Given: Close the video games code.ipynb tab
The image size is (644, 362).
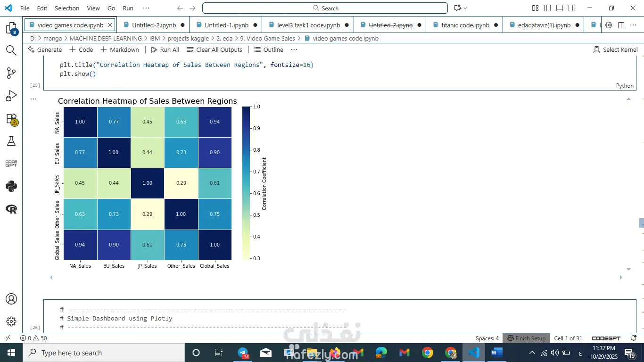Looking at the screenshot, I should point(110,25).
